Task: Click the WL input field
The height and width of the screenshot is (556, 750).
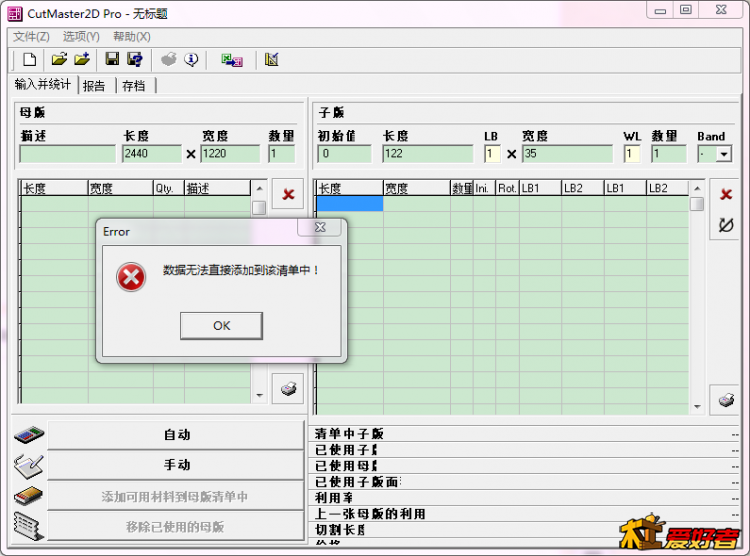Action: click(632, 154)
